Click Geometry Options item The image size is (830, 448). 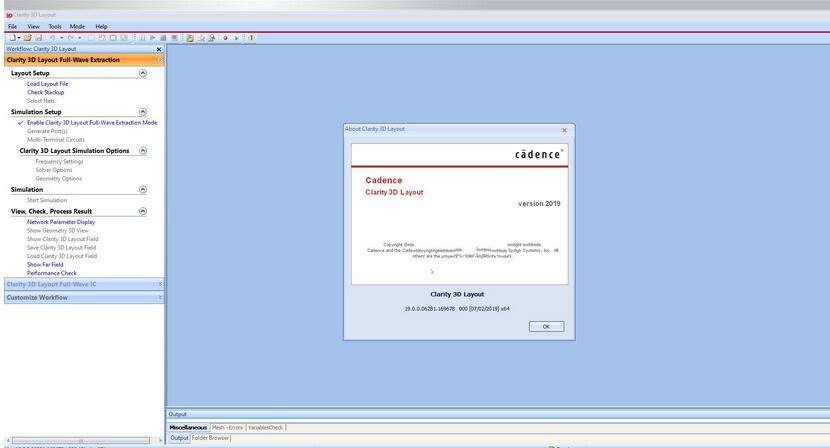(x=59, y=178)
